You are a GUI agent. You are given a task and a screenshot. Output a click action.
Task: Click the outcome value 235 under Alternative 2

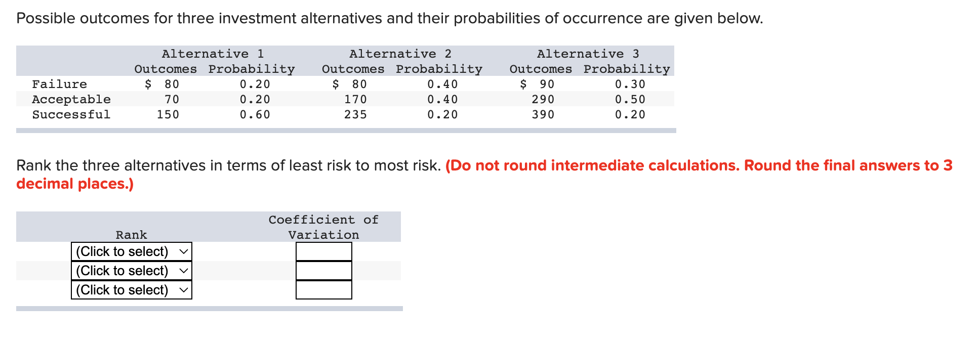tap(355, 114)
